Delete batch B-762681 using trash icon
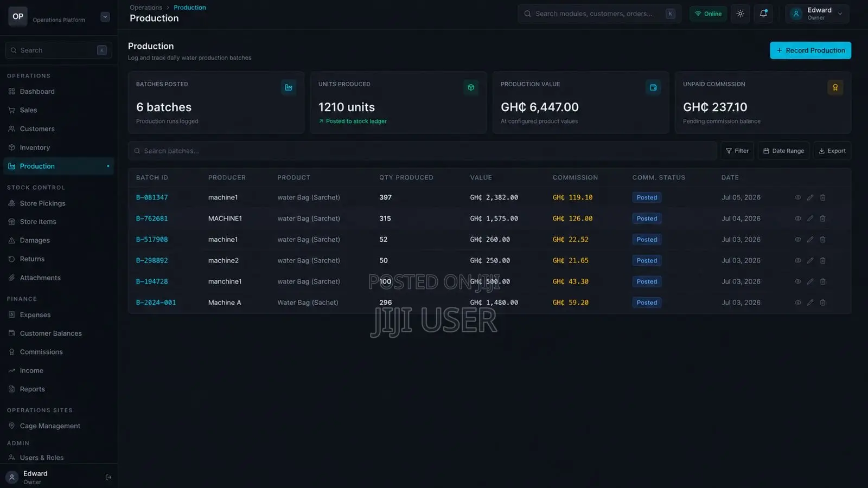This screenshot has width=868, height=488. [822, 219]
